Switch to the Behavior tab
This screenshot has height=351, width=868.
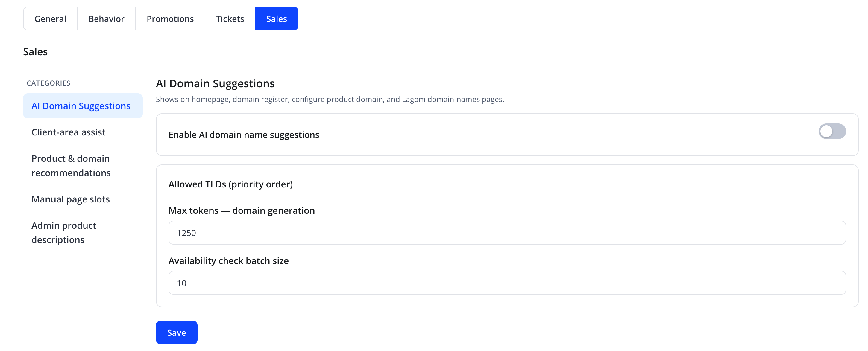click(x=107, y=19)
